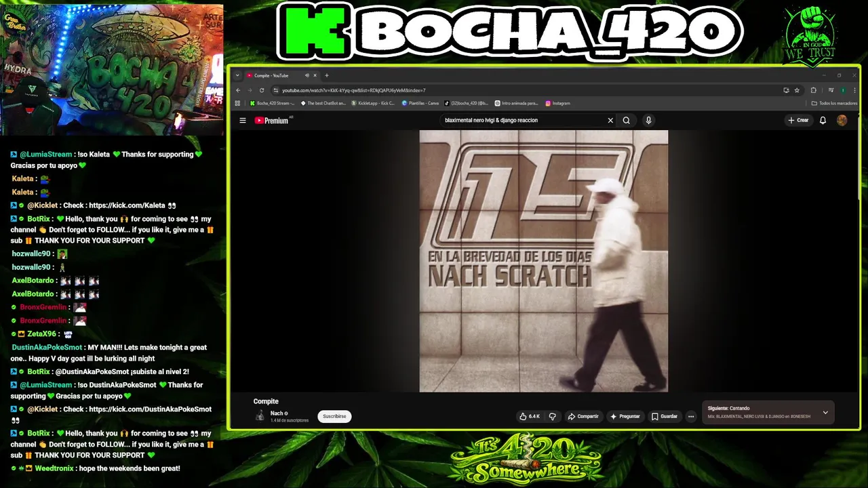Open the YouTube account avatar menu

(842, 121)
